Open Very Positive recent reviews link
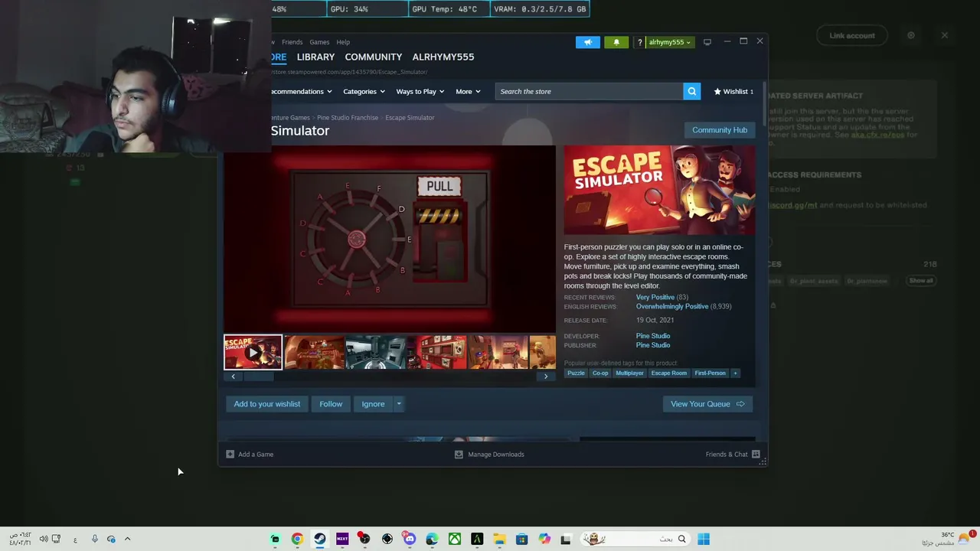Screen dimensions: 980x551 coord(655,297)
